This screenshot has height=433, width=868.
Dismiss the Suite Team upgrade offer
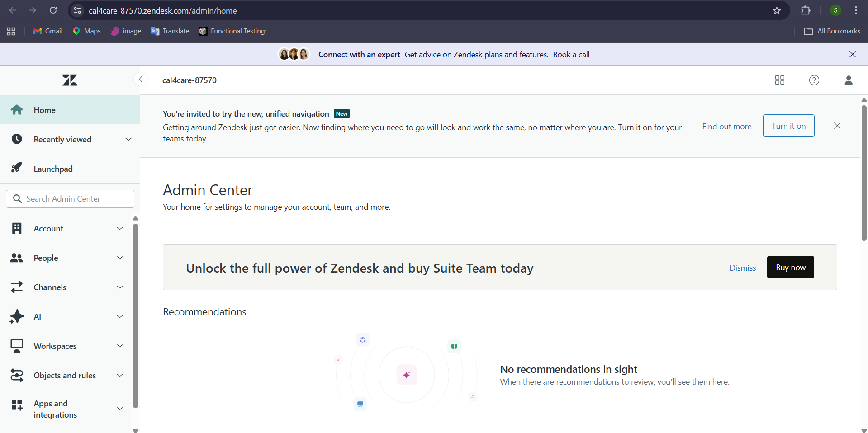(743, 268)
